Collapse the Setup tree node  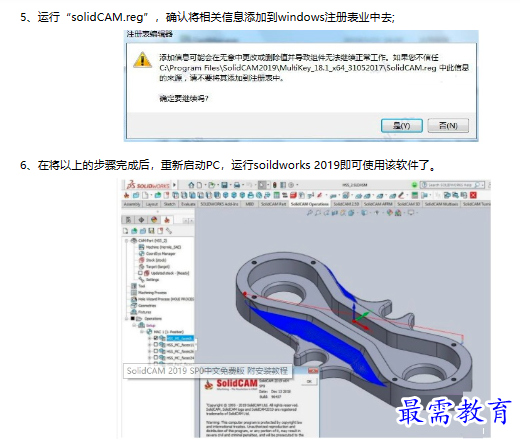(134, 325)
